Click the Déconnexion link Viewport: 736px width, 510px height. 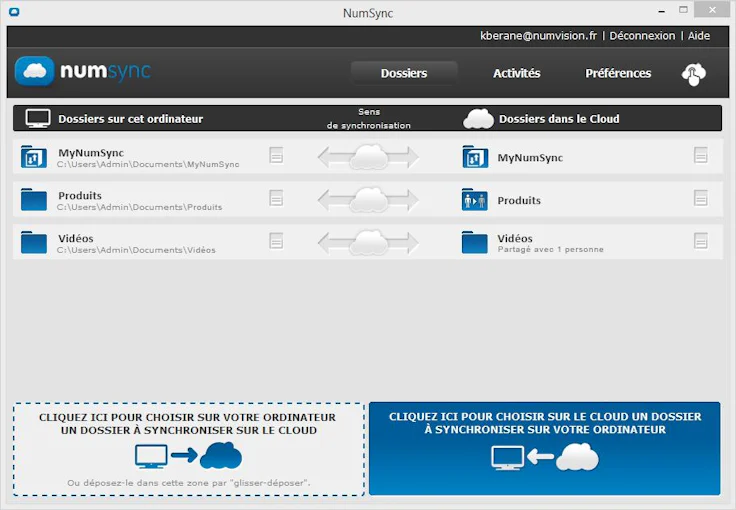coord(642,36)
